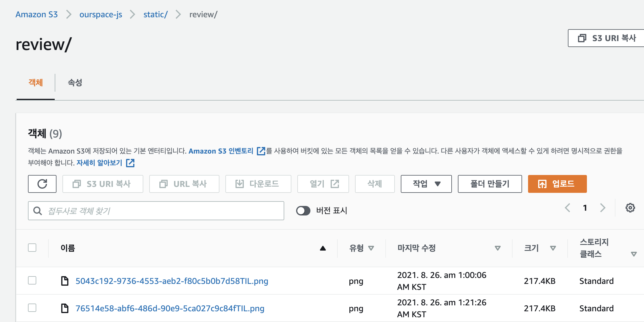
Task: Click the file icon of 76514e58 png
Action: tap(65, 308)
